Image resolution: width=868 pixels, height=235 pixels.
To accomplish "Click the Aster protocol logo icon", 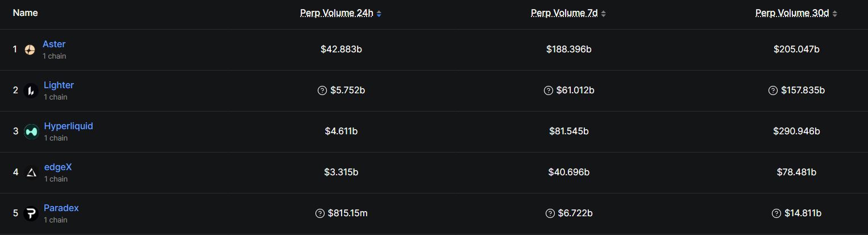I will coord(30,50).
